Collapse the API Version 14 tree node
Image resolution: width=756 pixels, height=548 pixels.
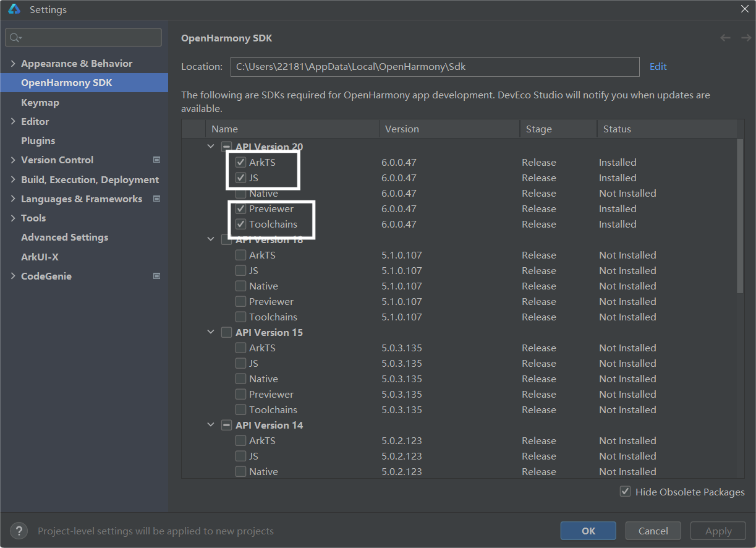(211, 425)
